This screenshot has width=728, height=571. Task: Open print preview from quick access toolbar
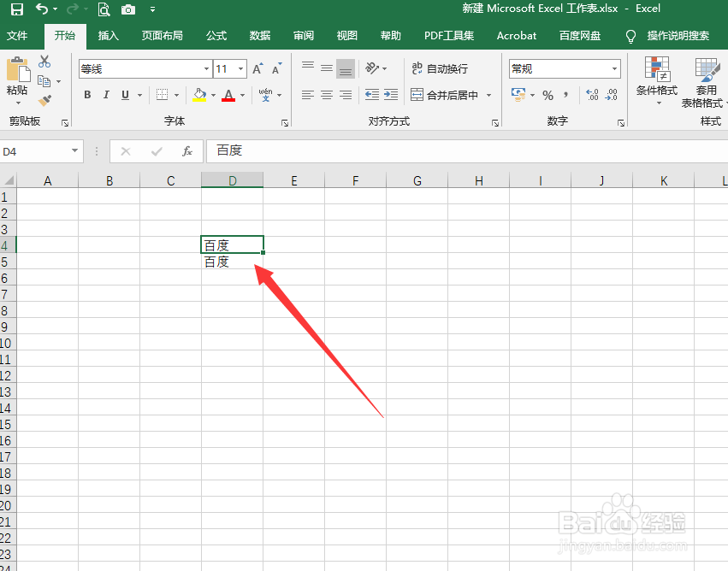click(x=104, y=9)
